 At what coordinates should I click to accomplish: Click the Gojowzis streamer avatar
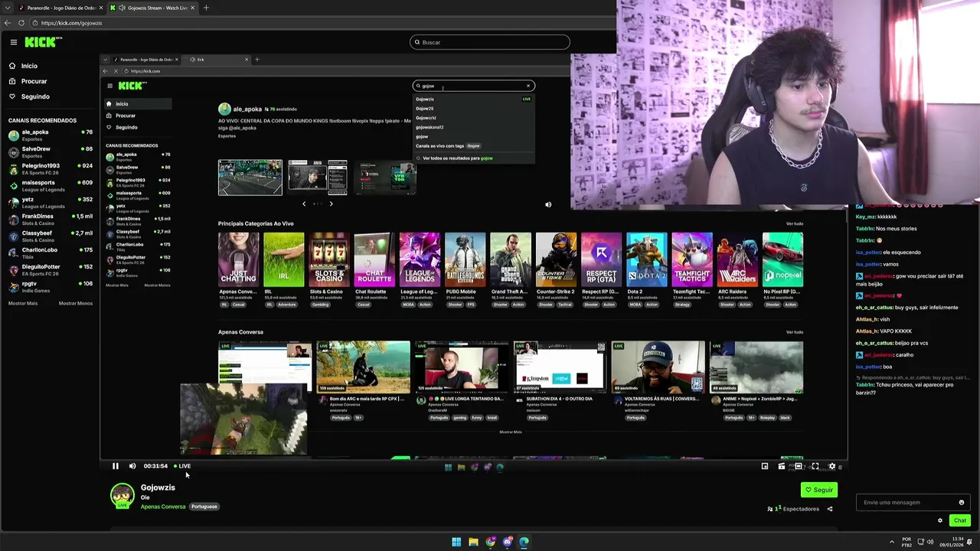[x=122, y=495]
